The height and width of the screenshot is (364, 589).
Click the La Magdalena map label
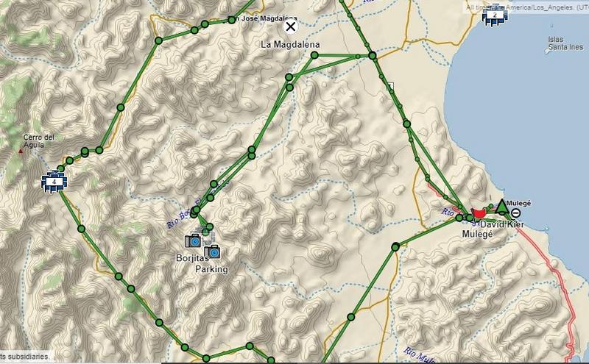[x=290, y=44]
